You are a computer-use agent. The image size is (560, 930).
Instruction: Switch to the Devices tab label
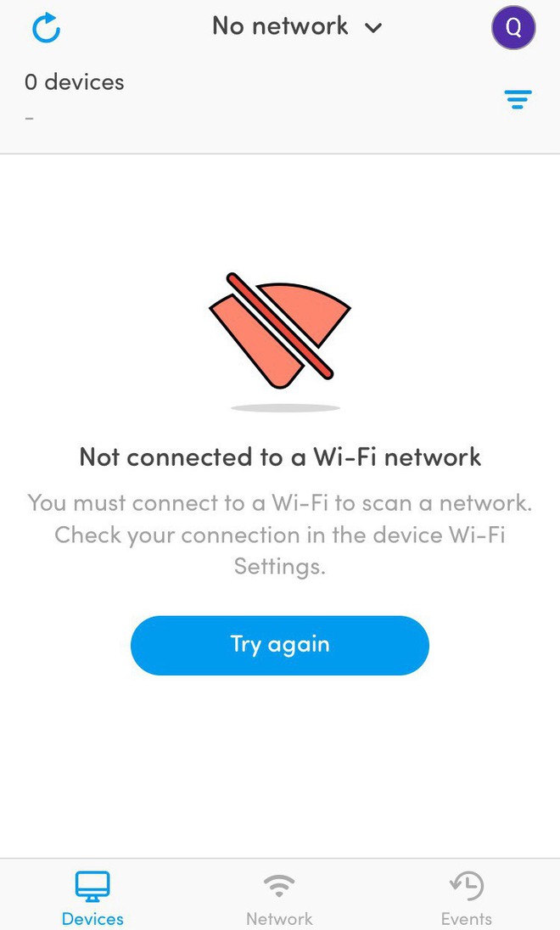click(92, 919)
